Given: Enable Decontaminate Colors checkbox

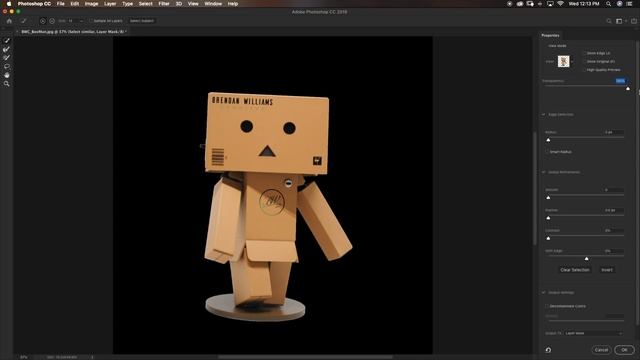Looking at the screenshot, I should point(547,306).
